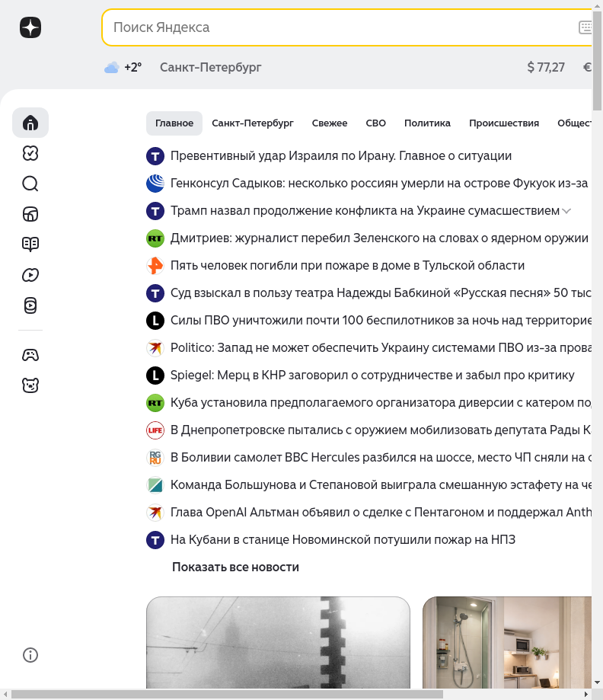Select the Главное news tab
Image resolution: width=603 pixels, height=700 pixels.
(x=174, y=123)
